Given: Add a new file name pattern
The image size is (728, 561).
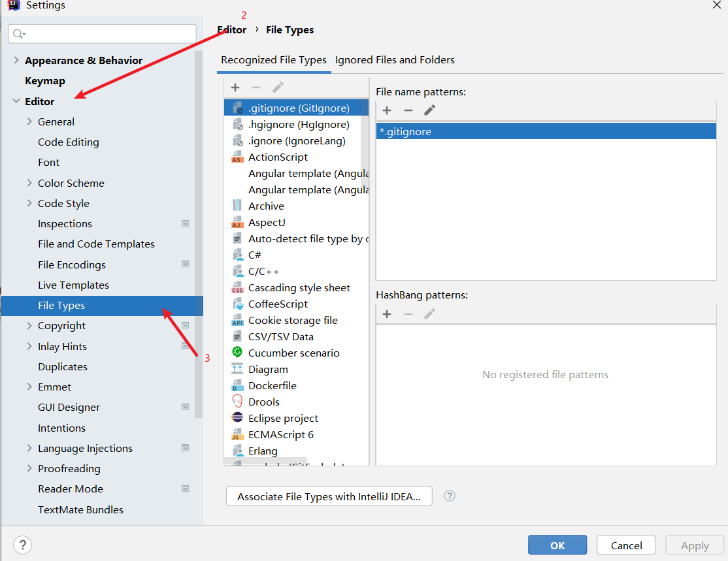Looking at the screenshot, I should (387, 110).
